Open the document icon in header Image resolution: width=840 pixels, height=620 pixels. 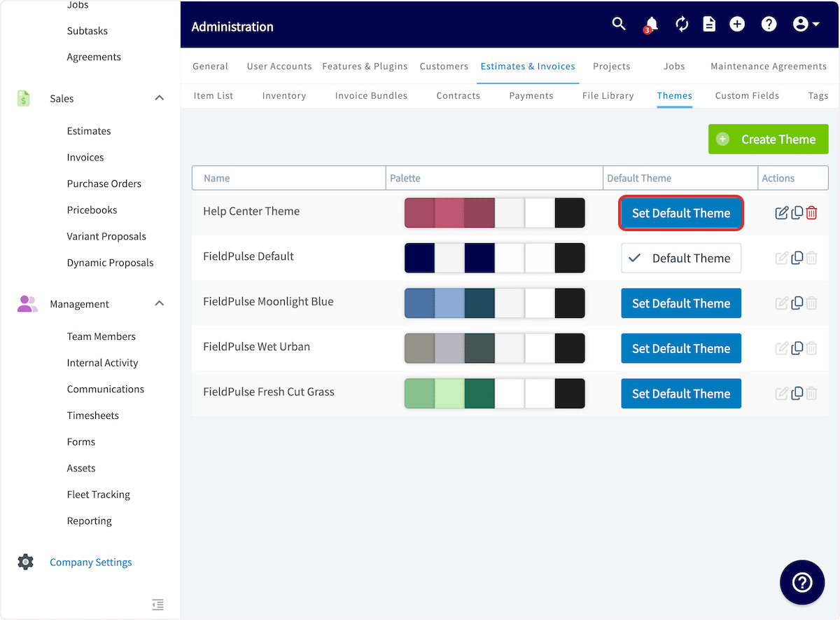pos(709,25)
